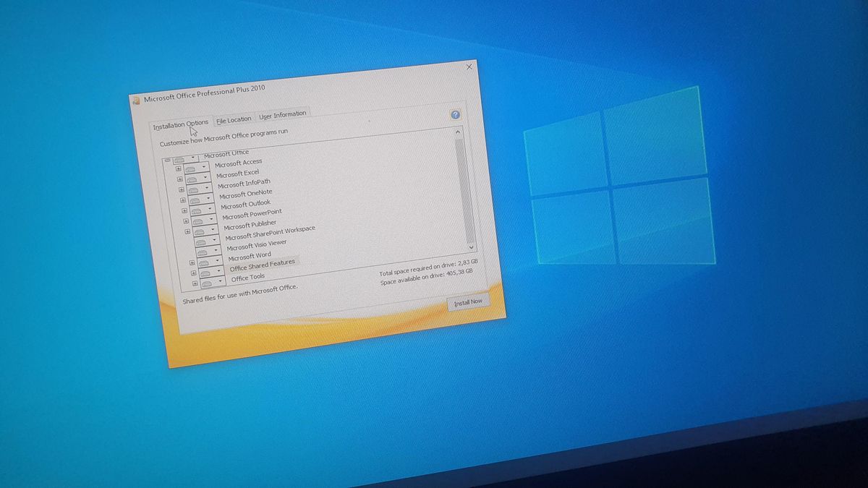Open install-state dropdown for SharePoint Workspace
This screenshot has width=868, height=488.
pos(208,240)
